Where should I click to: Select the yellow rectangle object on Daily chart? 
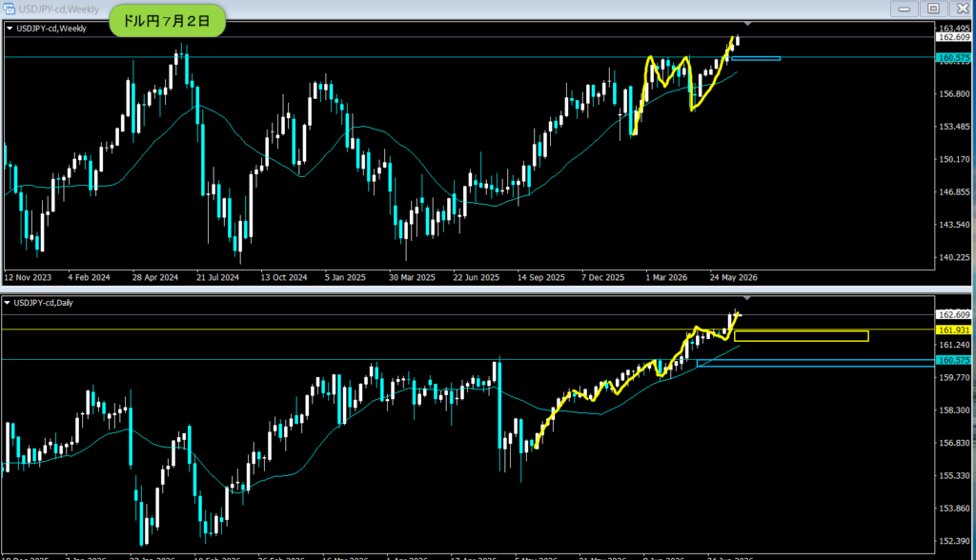point(801,336)
